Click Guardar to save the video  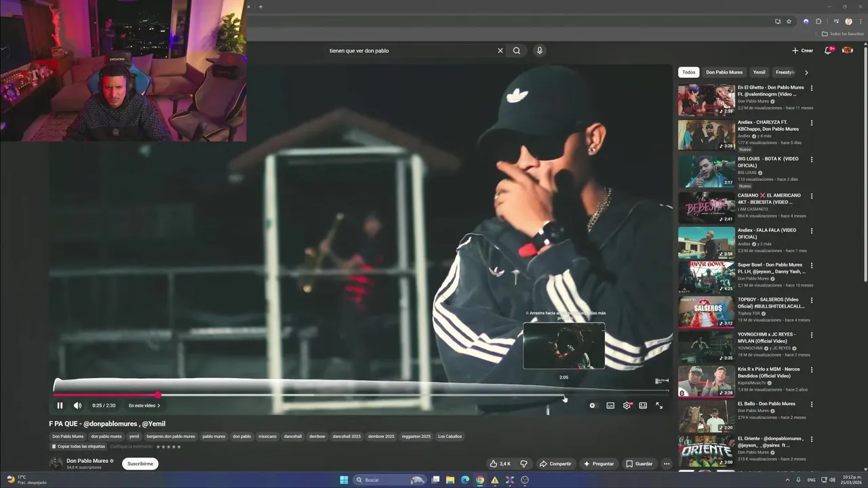click(639, 464)
